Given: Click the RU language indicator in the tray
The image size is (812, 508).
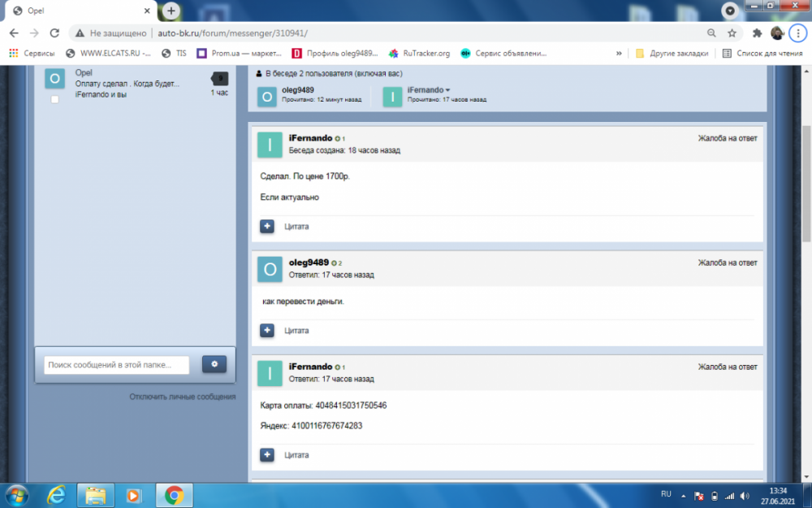Looking at the screenshot, I should click(x=666, y=494).
